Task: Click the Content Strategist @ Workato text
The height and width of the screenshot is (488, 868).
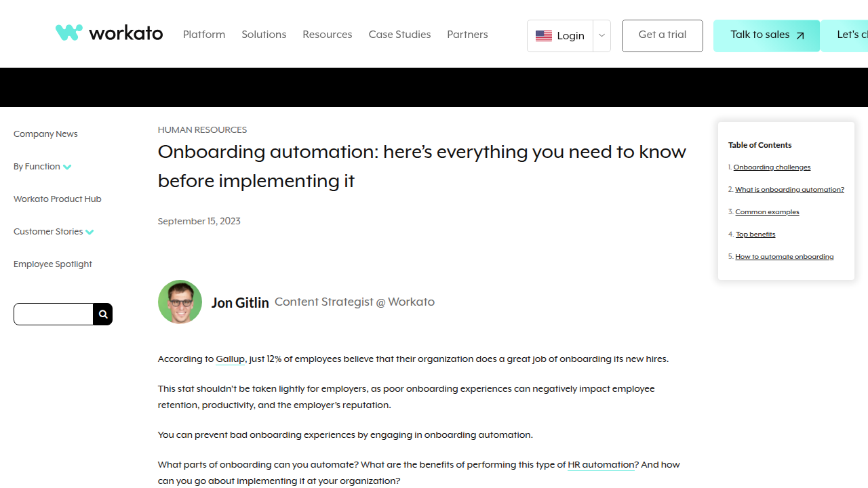Action: click(x=355, y=302)
